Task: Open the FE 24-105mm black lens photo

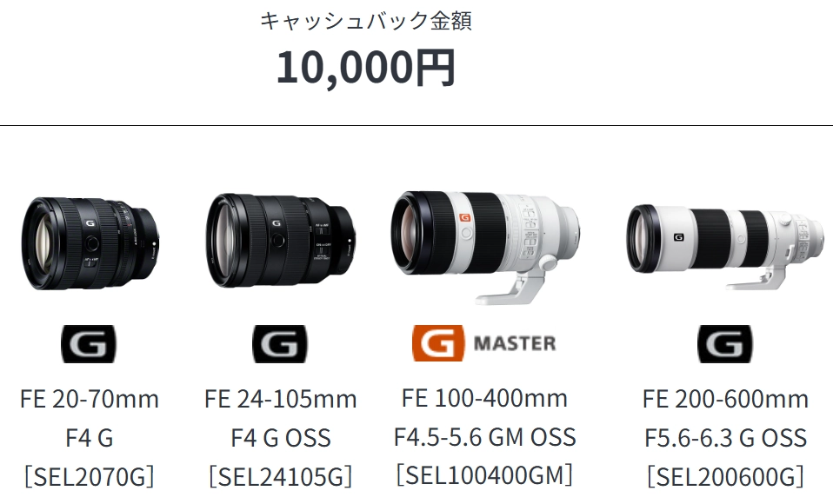Action: pos(281,241)
